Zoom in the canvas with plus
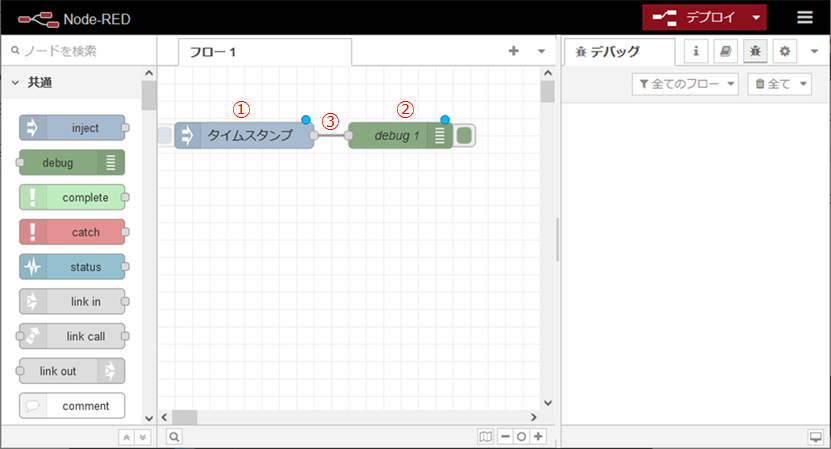831x449 pixels. coord(538,437)
